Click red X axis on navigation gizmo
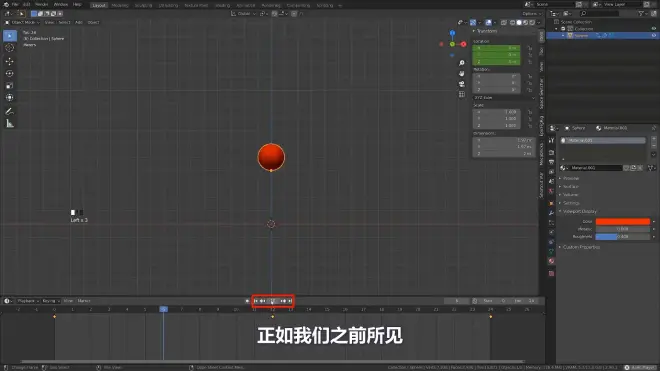Image resolution: width=660 pixels, height=371 pixels. [463, 44]
